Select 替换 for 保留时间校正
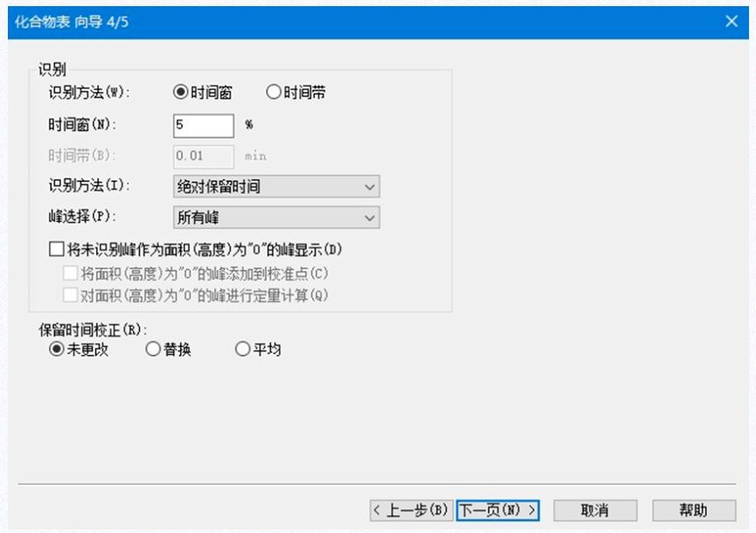756x533 pixels. click(153, 350)
